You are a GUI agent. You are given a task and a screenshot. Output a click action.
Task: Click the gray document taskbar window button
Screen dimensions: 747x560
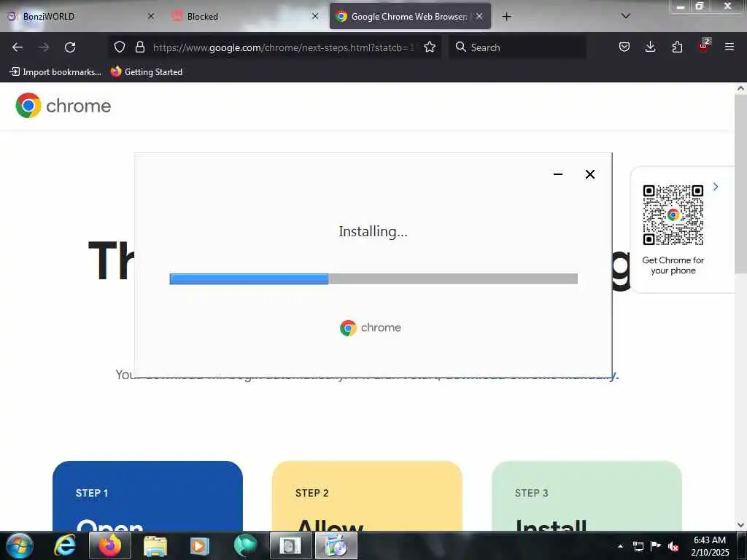coord(290,545)
